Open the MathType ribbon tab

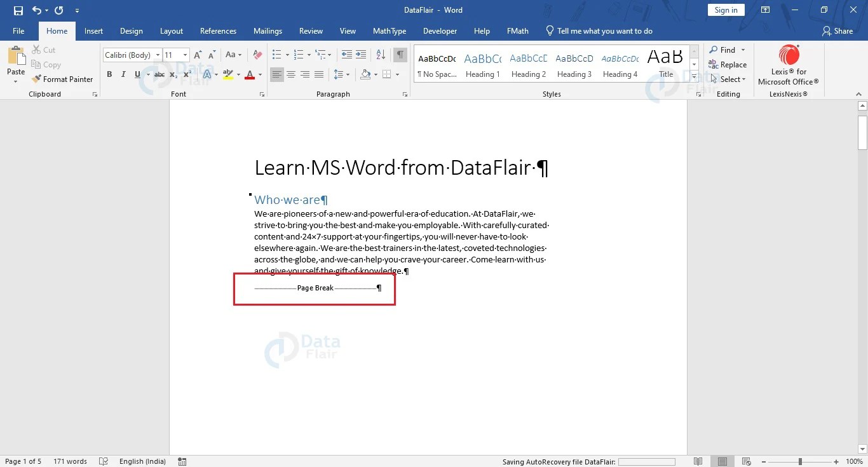389,30
